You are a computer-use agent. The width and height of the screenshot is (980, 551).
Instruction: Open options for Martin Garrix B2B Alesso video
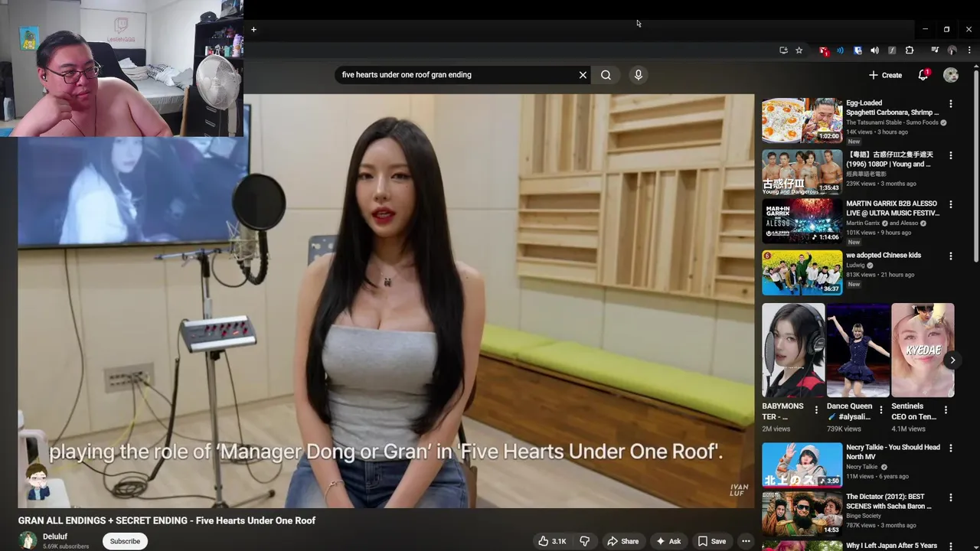pyautogui.click(x=951, y=204)
